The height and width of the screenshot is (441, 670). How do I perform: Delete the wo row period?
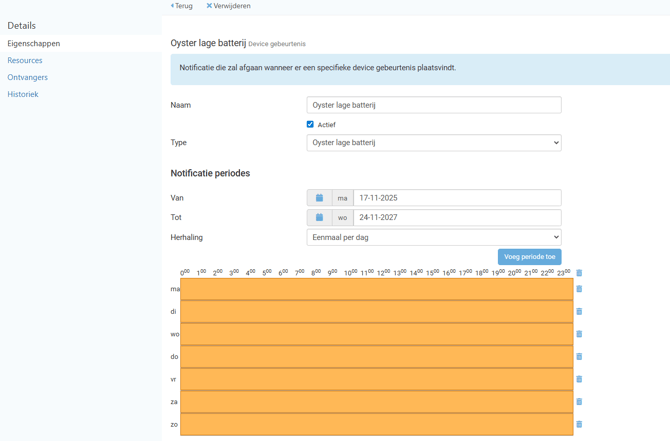pos(579,334)
